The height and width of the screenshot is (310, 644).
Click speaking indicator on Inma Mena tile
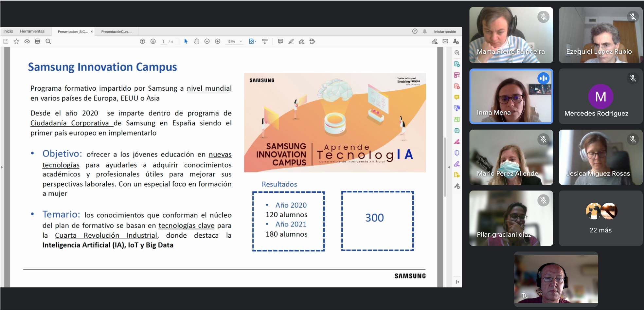tap(543, 78)
